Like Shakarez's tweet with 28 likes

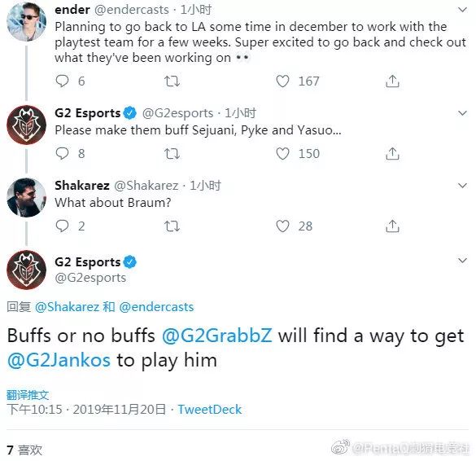(x=282, y=226)
